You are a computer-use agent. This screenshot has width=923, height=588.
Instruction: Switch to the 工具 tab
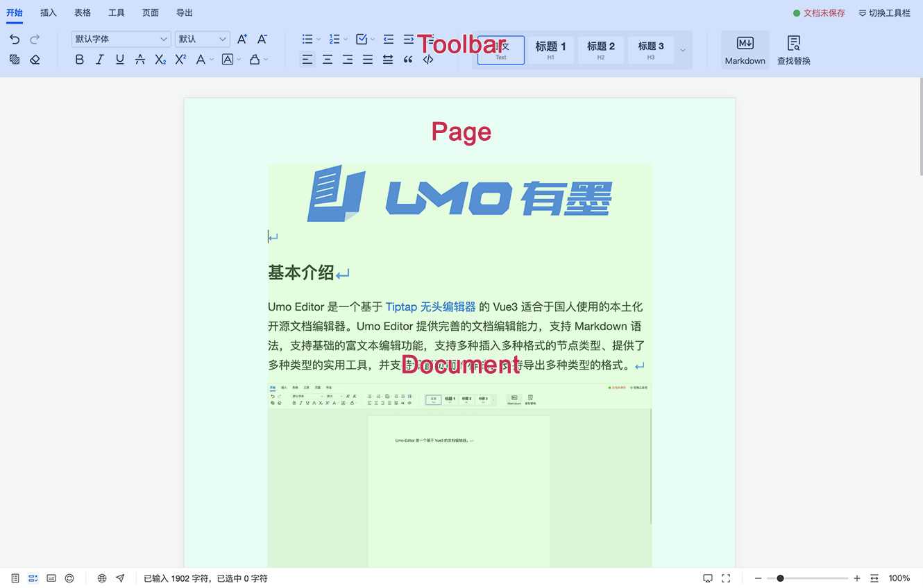click(x=117, y=13)
